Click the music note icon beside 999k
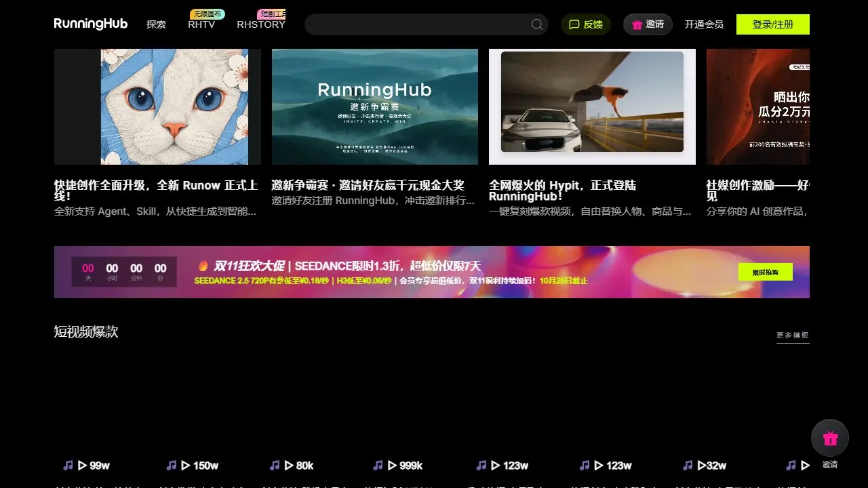The width and height of the screenshot is (868, 488). [377, 466]
